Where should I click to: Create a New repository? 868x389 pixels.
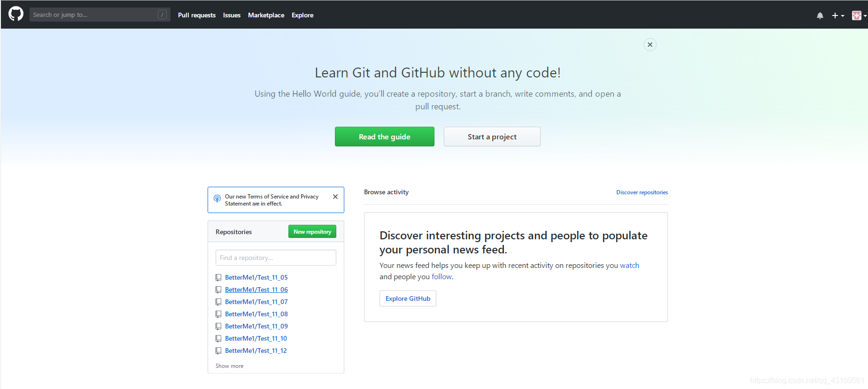[x=312, y=232]
